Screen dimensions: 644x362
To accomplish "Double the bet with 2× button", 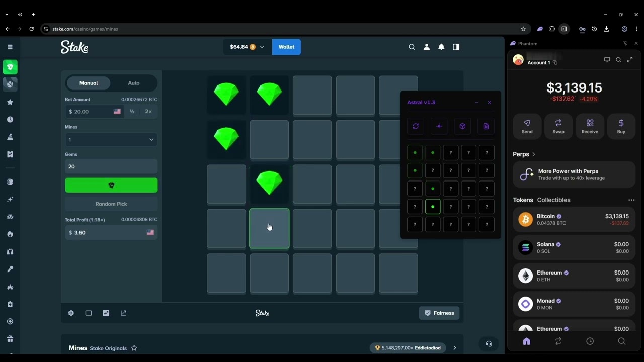I will pos(148,112).
